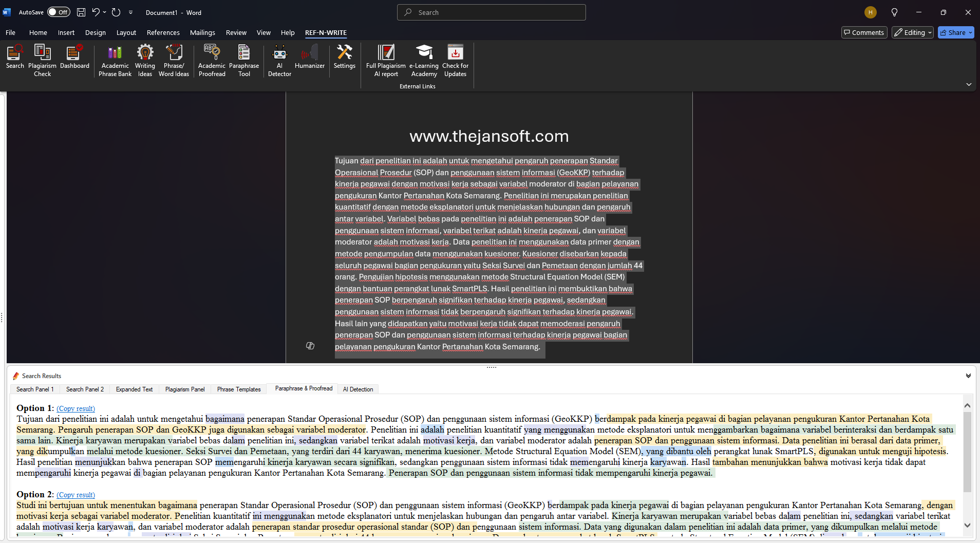The height and width of the screenshot is (543, 980).
Task: Save the document with the Save icon
Action: pos(81,12)
